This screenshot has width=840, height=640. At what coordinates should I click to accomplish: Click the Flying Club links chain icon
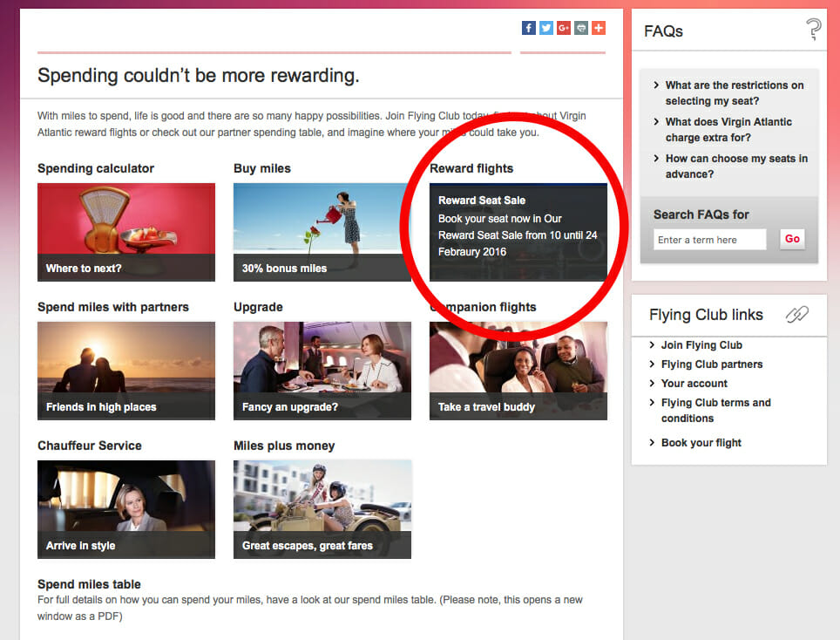[x=797, y=314]
